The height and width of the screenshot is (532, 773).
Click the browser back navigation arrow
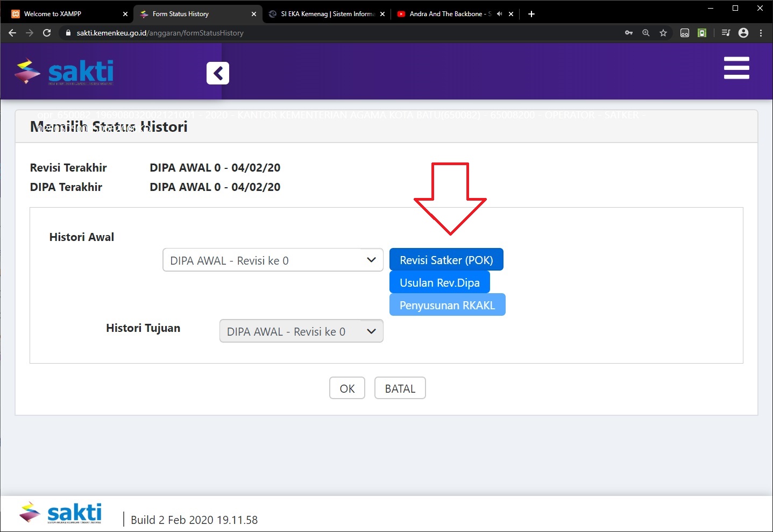[x=12, y=33]
